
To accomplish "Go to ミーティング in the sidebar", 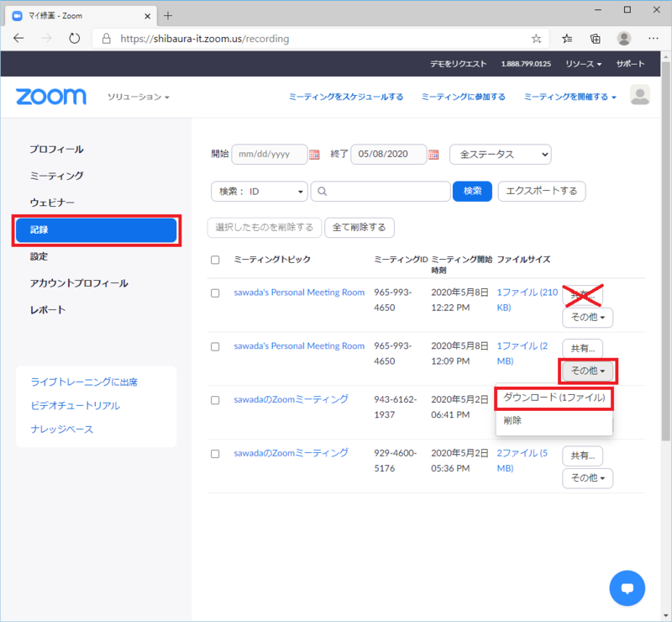I will [56, 176].
